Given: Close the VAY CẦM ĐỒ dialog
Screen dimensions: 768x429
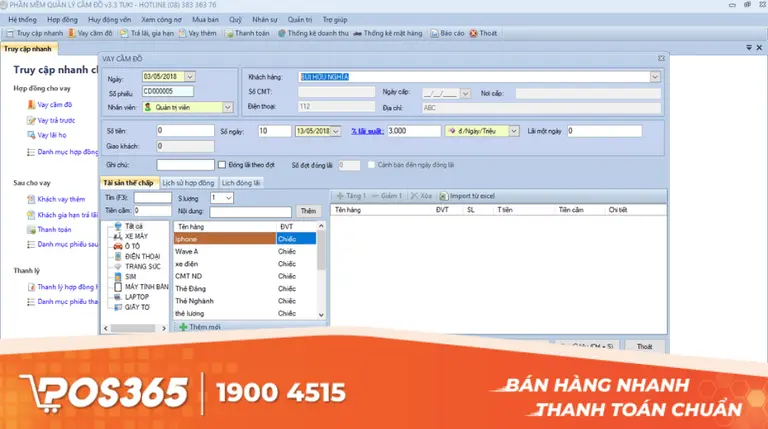Looking at the screenshot, I should (x=661, y=58).
